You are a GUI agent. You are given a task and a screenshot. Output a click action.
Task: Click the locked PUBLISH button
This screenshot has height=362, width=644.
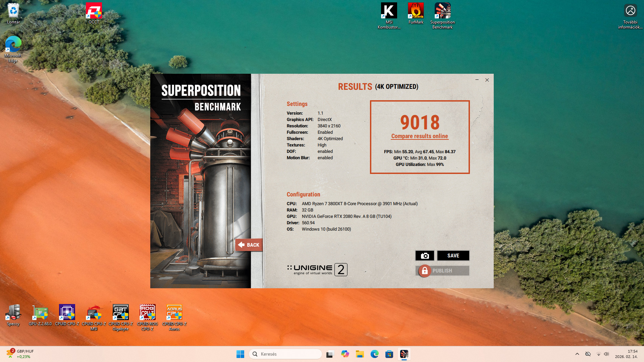click(442, 271)
